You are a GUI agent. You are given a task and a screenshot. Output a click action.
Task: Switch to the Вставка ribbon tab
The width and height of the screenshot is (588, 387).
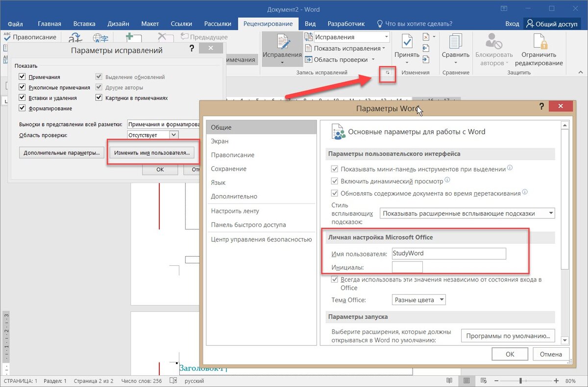(84, 24)
